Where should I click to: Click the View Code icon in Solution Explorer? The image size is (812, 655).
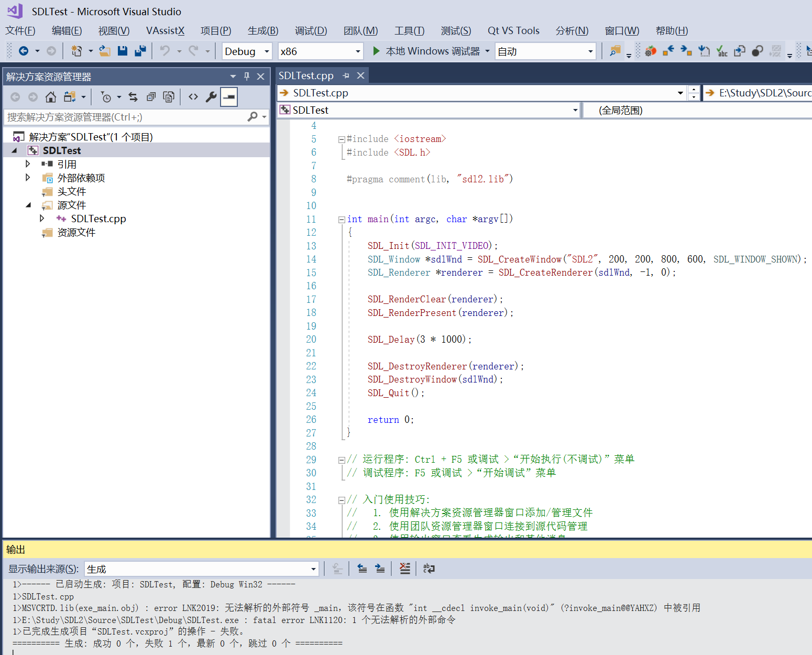pos(193,96)
